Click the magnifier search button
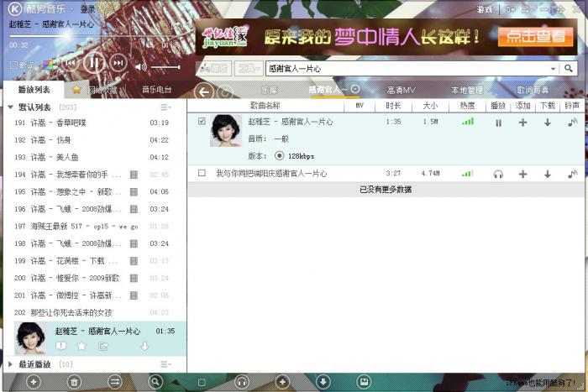 pos(568,68)
